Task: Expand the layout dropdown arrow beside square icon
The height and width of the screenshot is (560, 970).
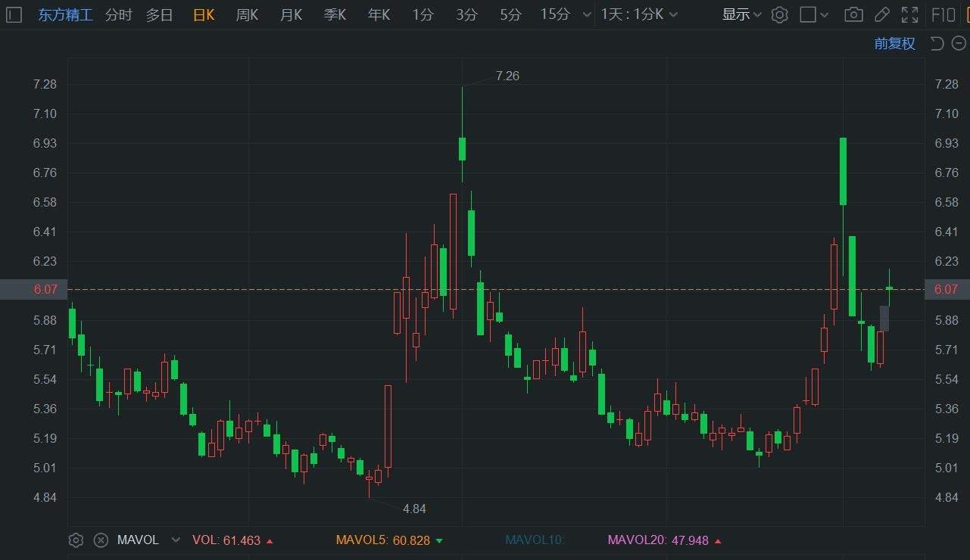Action: pos(825,14)
